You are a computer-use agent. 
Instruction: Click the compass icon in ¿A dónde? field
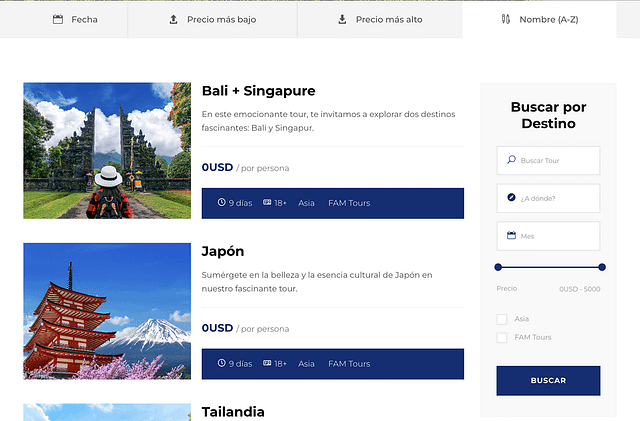(x=511, y=198)
